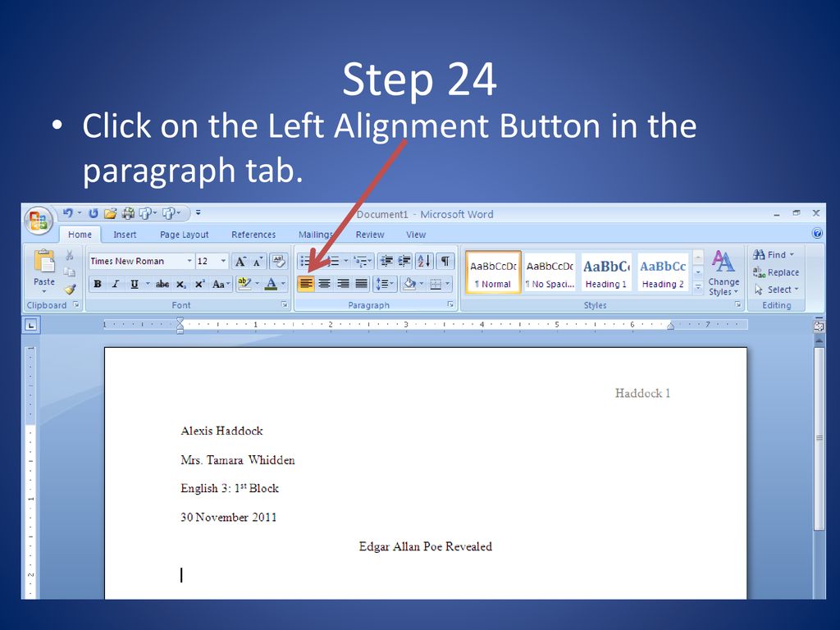Open the Office Button menu
This screenshot has height=630, width=840.
coord(38,220)
